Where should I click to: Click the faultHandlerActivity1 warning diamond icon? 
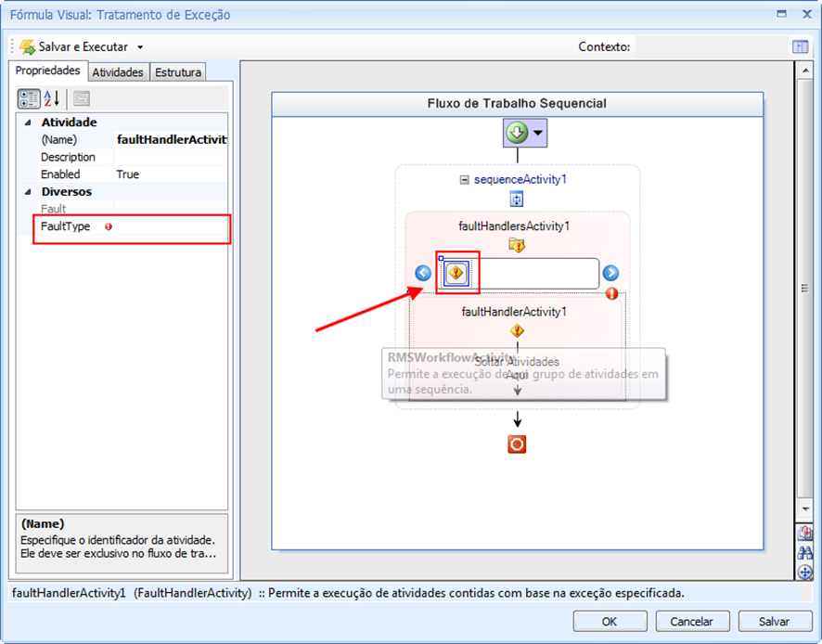click(x=517, y=331)
